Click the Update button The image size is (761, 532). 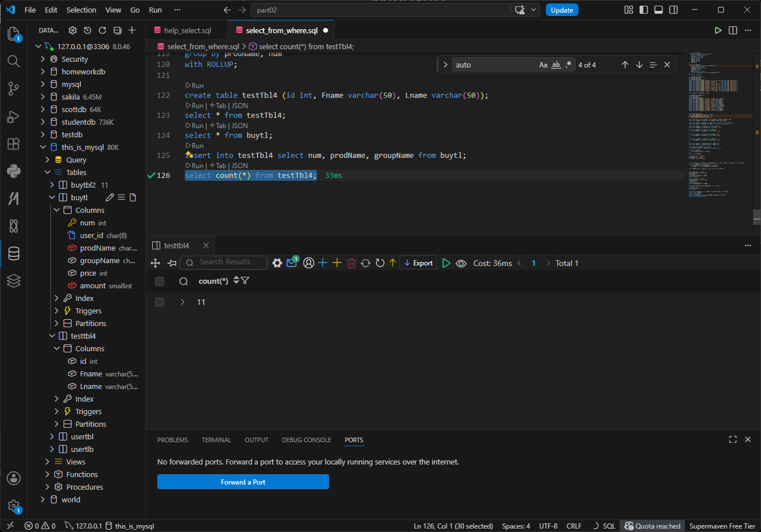[x=562, y=10]
